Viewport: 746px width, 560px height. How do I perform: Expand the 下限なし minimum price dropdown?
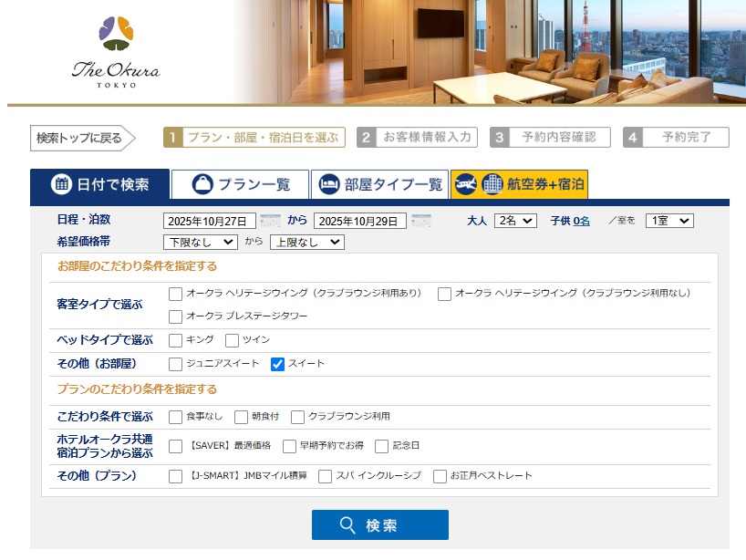(200, 242)
